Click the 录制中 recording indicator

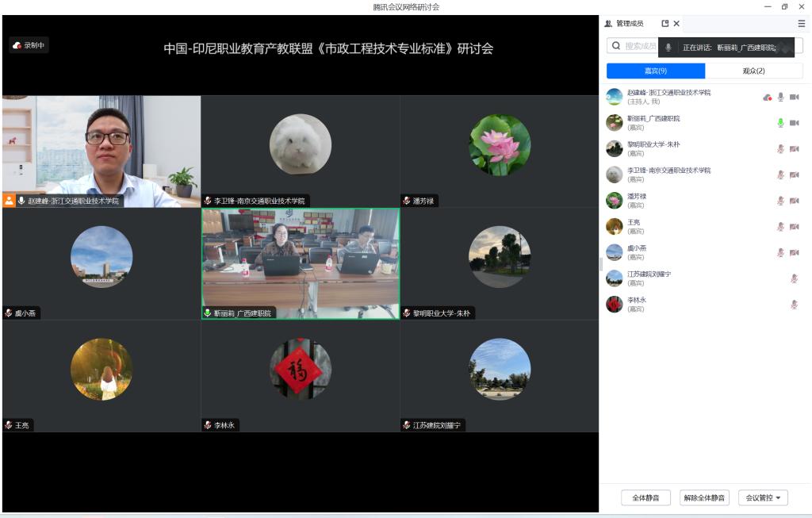(29, 45)
